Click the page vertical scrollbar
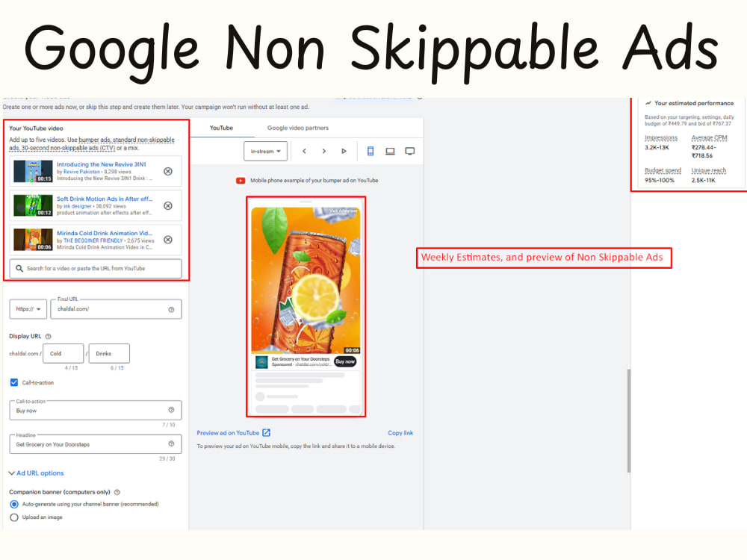 629,420
